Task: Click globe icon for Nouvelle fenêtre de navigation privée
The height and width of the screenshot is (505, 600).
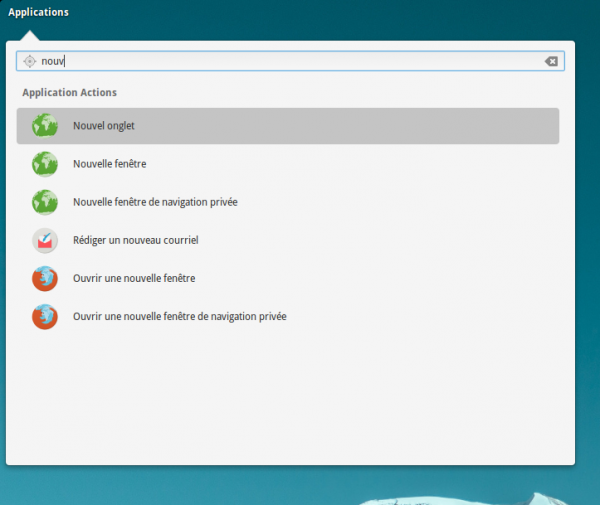Action: 45,202
